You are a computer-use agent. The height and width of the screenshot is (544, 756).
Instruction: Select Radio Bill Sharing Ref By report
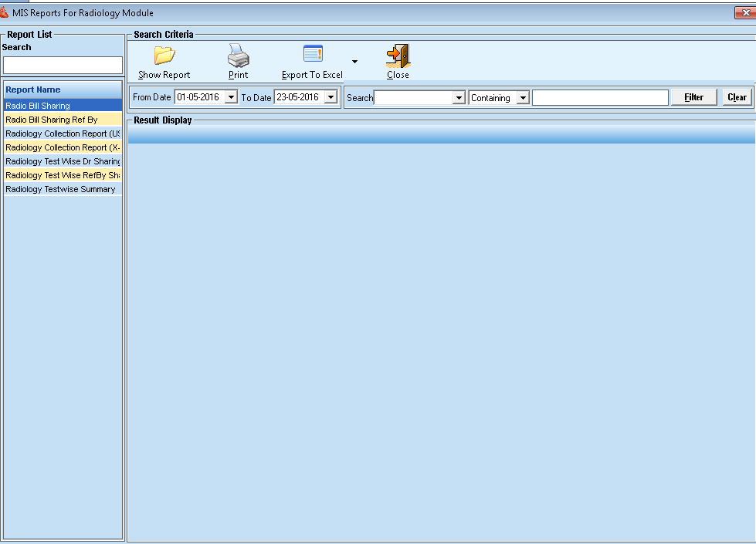(x=62, y=120)
